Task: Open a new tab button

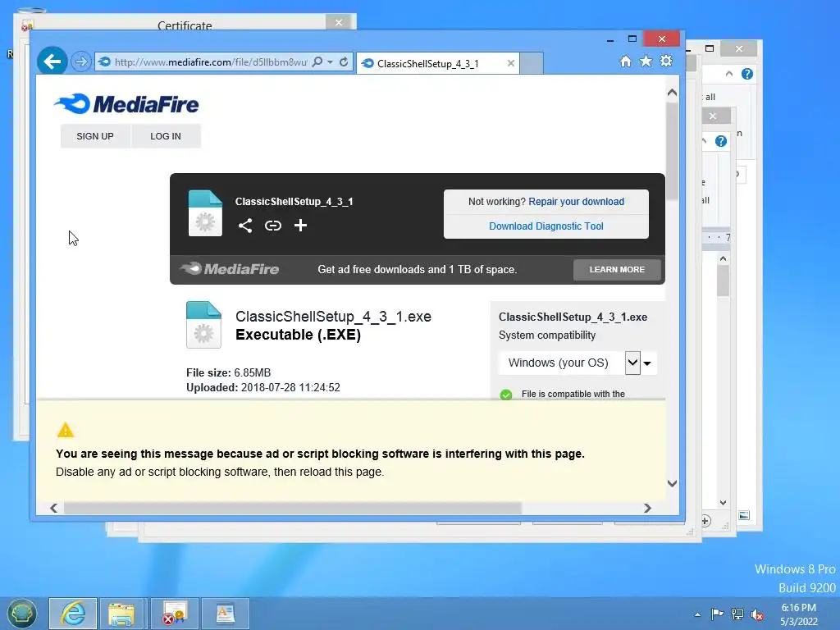Action: (532, 63)
